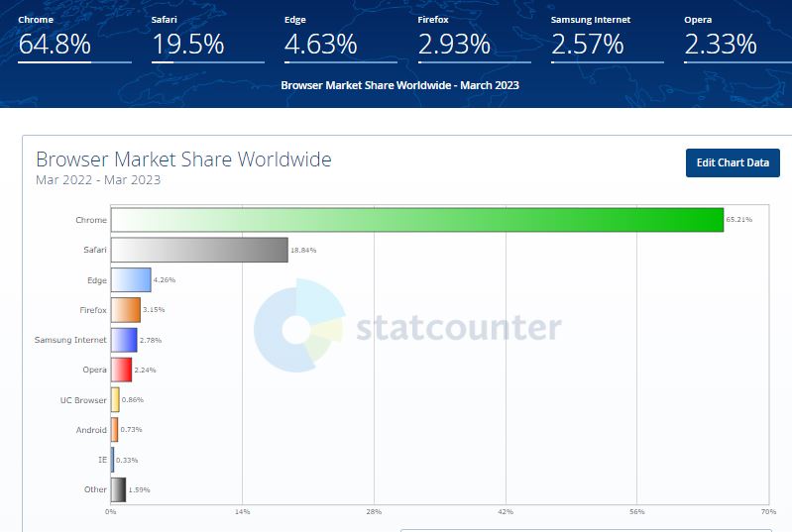Select the Samsung Internet 2.57% header stat
This screenshot has width=792, height=532.
coord(607,39)
